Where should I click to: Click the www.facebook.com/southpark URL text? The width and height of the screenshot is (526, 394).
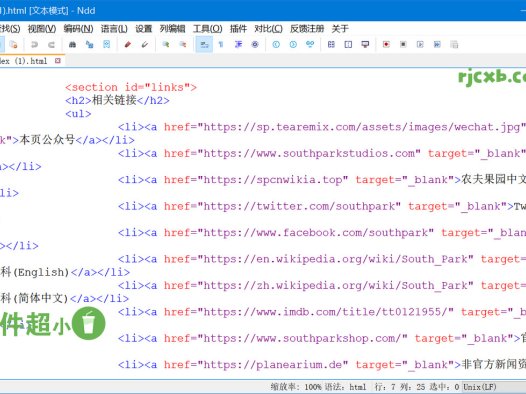click(316, 232)
